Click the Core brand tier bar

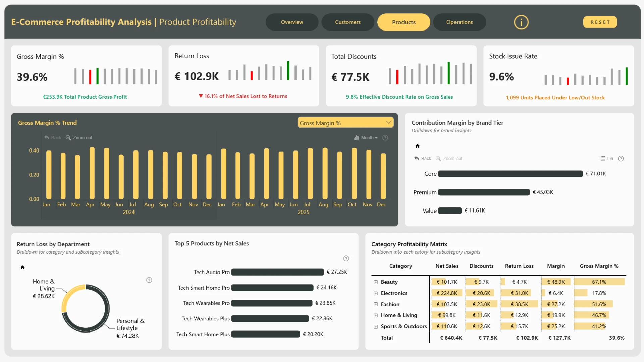(511, 174)
